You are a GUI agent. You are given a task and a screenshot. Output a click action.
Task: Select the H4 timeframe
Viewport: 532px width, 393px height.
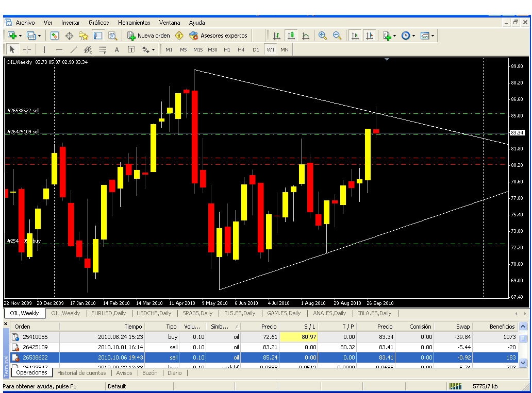[241, 49]
